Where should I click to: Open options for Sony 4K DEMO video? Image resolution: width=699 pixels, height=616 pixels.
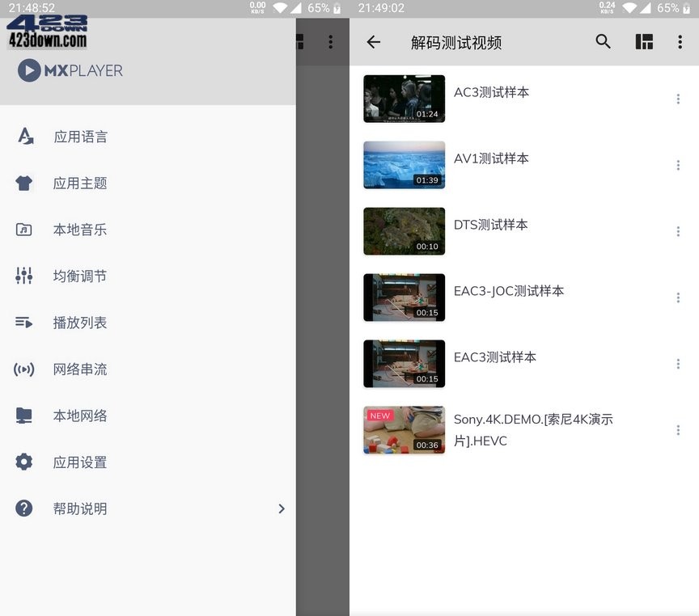(678, 431)
